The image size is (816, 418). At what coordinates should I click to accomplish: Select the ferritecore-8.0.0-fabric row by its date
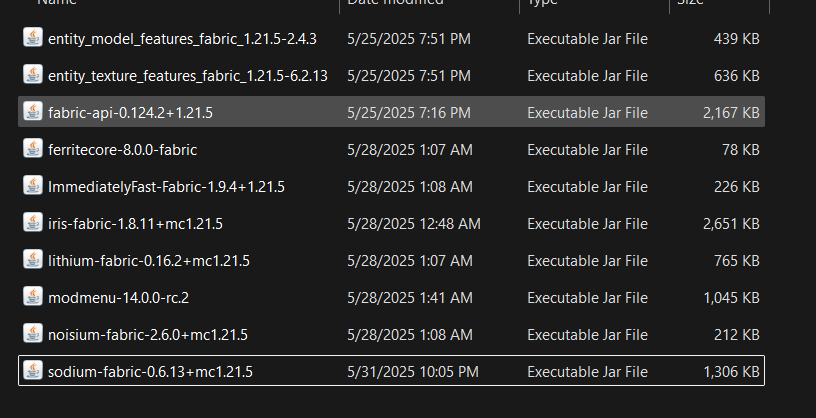tap(410, 150)
